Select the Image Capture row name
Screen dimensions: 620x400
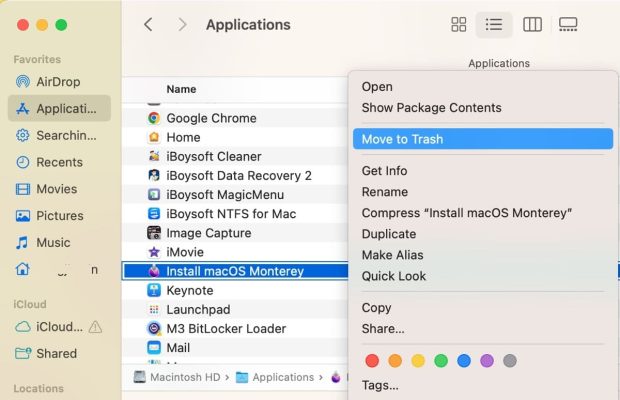click(x=209, y=233)
